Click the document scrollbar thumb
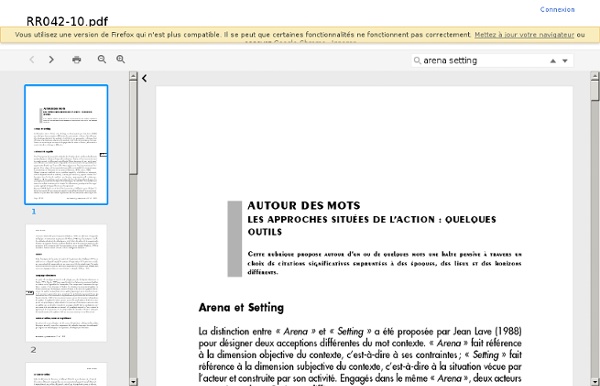This screenshot has width=600, height=386. pos(595,90)
